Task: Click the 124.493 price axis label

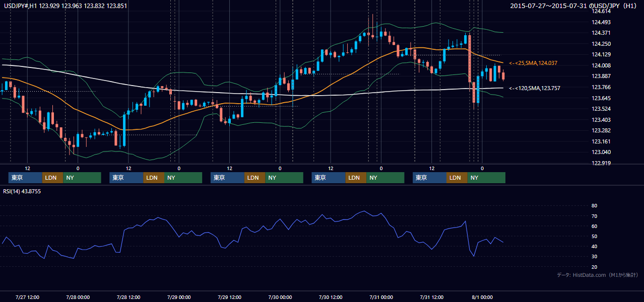Action: point(601,22)
